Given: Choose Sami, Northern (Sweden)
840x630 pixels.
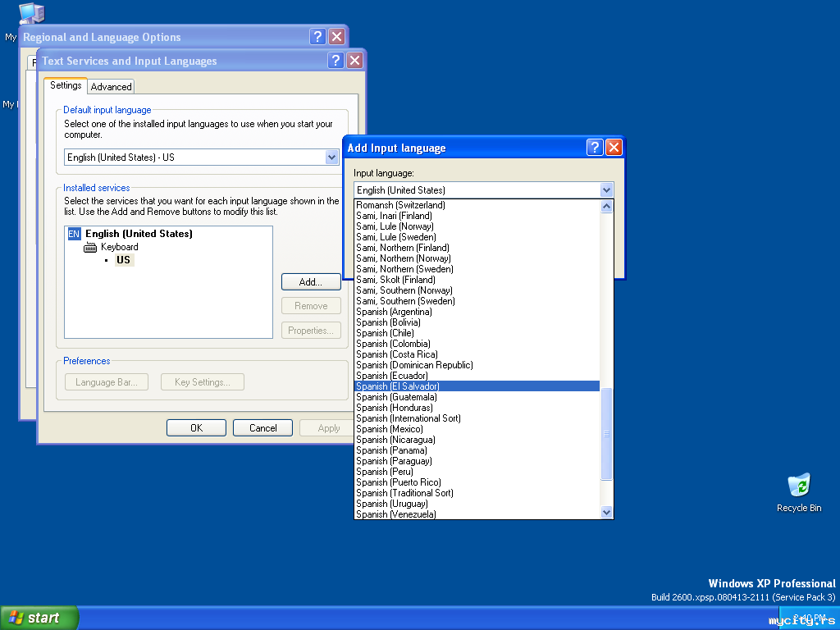Looking at the screenshot, I should point(477,269).
